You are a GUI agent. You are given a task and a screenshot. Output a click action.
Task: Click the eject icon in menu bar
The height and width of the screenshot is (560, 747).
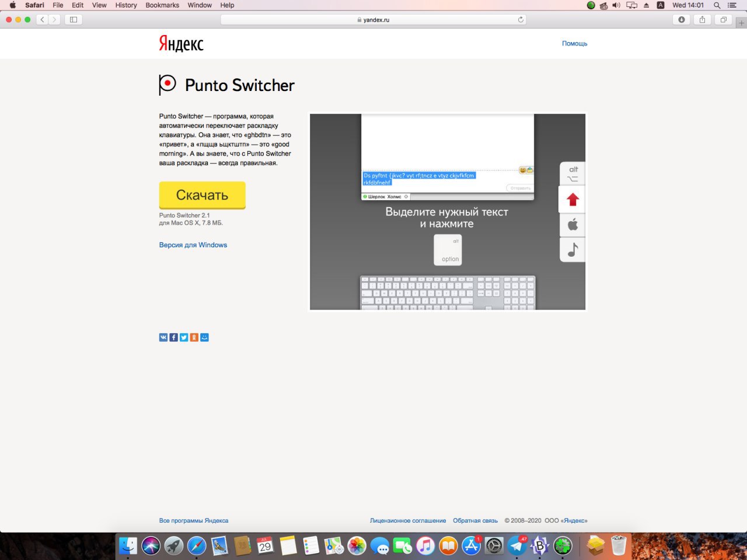point(646,5)
